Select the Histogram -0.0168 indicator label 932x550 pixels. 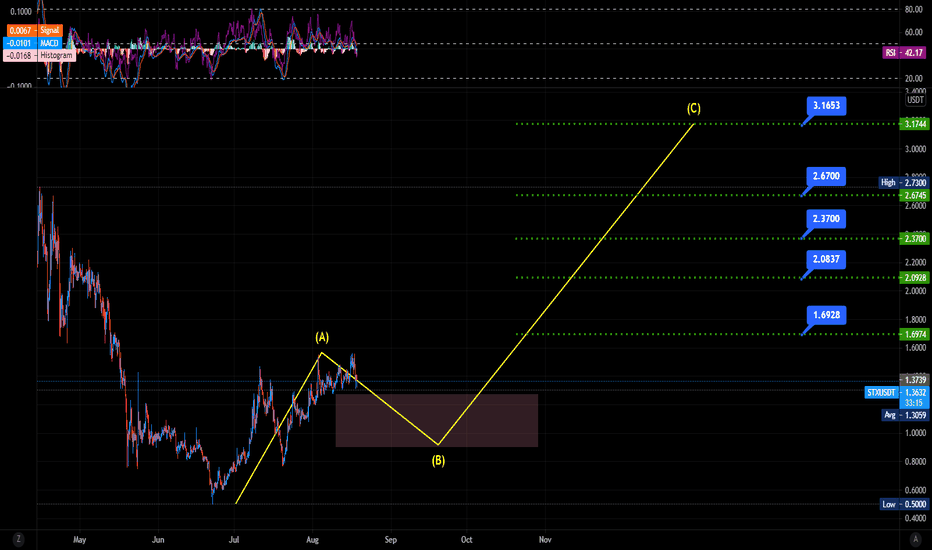39,55
